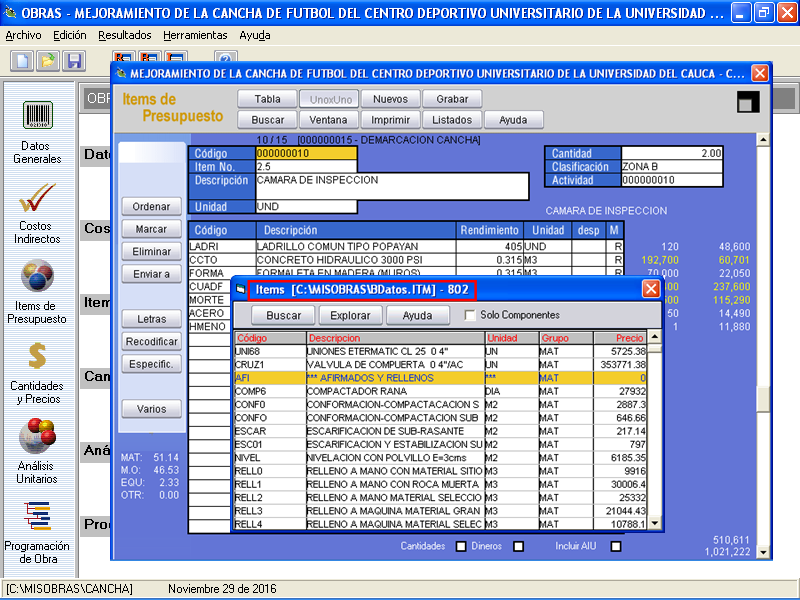Click Ayuda button in Items dialog

coord(417,315)
